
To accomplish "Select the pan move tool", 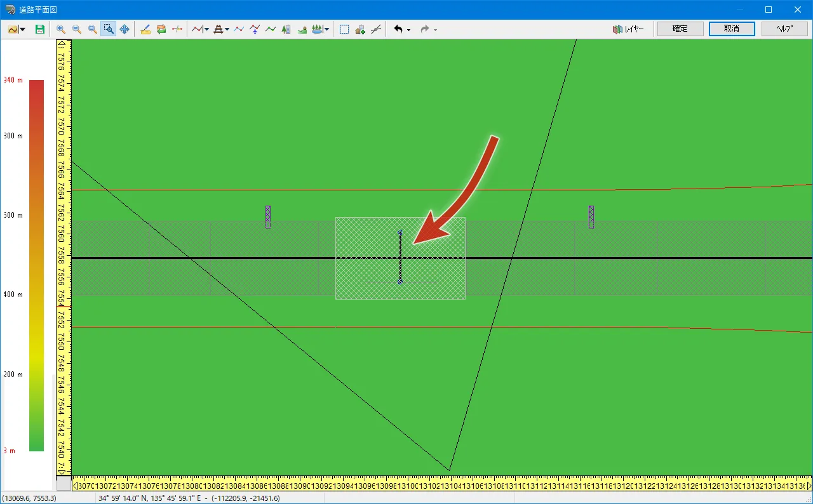I will pos(124,29).
